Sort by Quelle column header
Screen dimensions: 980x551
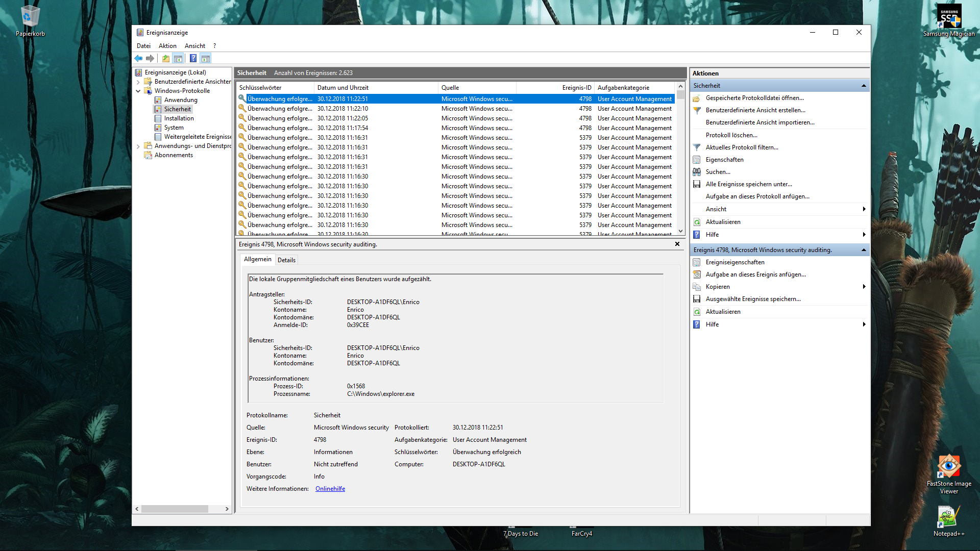point(477,88)
